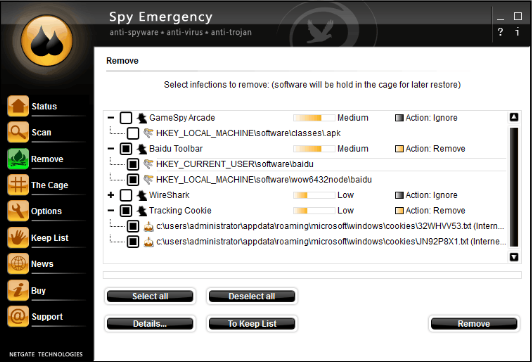Screen dimensions: 532x362
Task: Click the Support at-sign icon
Action: tap(18, 316)
